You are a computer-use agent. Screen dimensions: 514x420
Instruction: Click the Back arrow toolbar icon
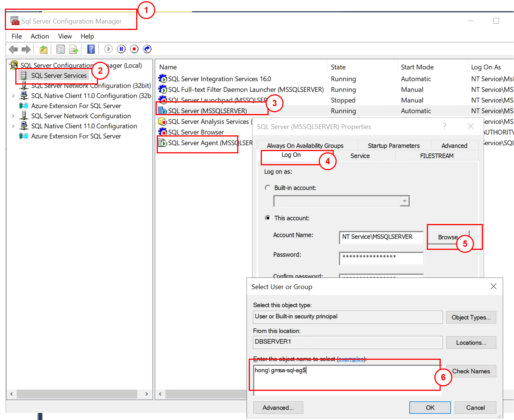13,49
